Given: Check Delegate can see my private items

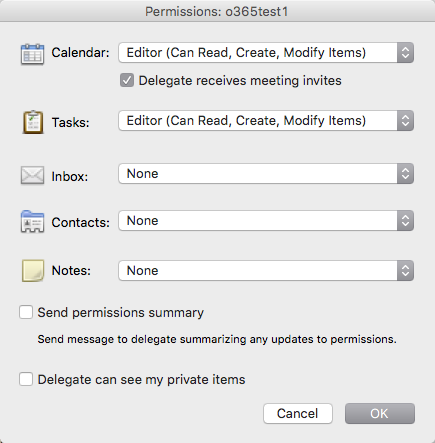Looking at the screenshot, I should click(26, 379).
